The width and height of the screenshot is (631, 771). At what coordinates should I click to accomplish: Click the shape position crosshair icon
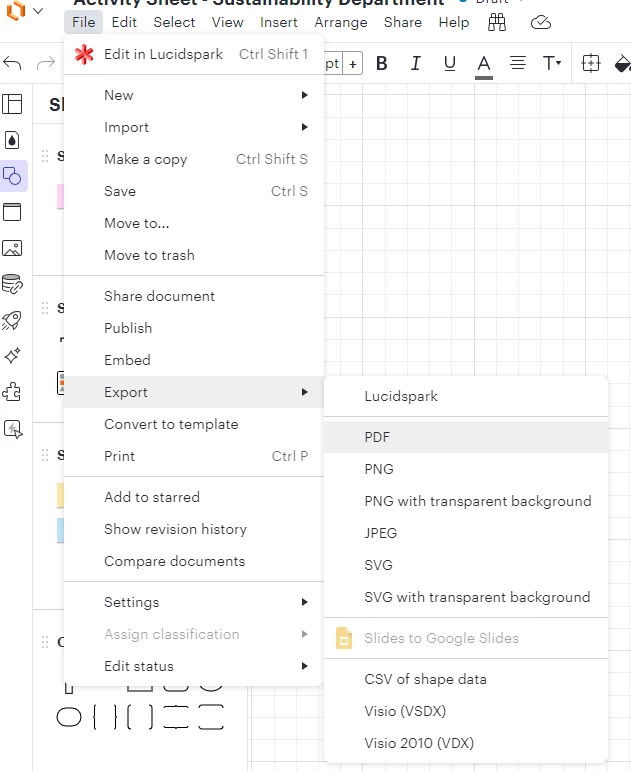click(x=591, y=63)
